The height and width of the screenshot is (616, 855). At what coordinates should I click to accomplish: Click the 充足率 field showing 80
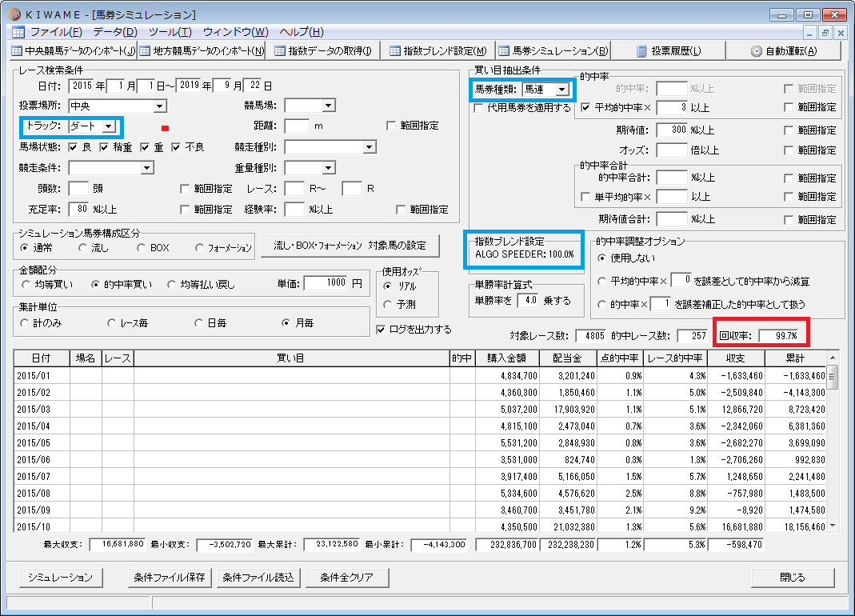click(x=78, y=209)
